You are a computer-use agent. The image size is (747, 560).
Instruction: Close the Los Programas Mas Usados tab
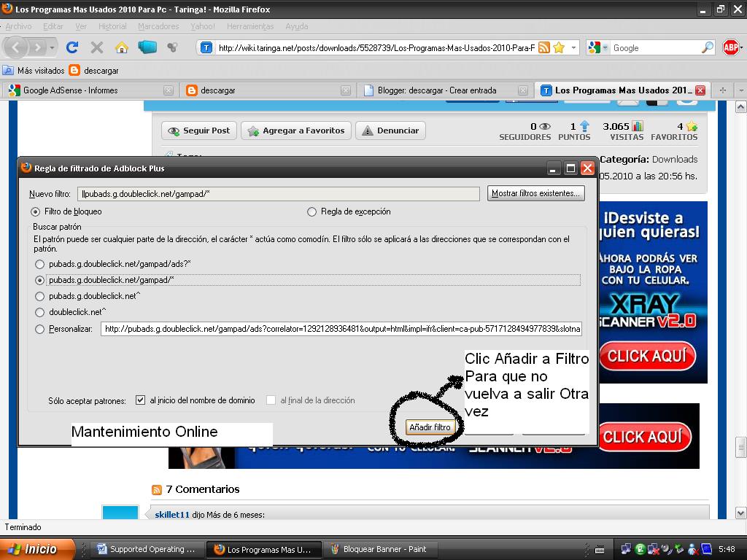pyautogui.click(x=700, y=90)
